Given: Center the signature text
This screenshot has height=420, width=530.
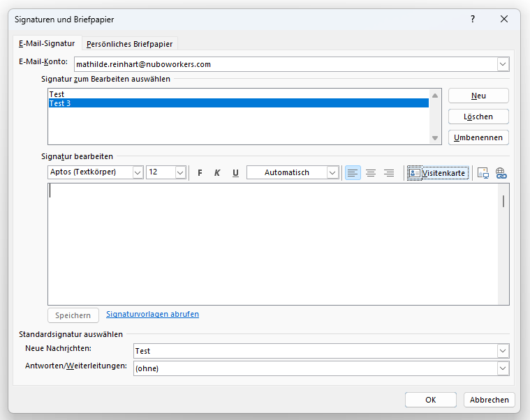Looking at the screenshot, I should (x=371, y=173).
